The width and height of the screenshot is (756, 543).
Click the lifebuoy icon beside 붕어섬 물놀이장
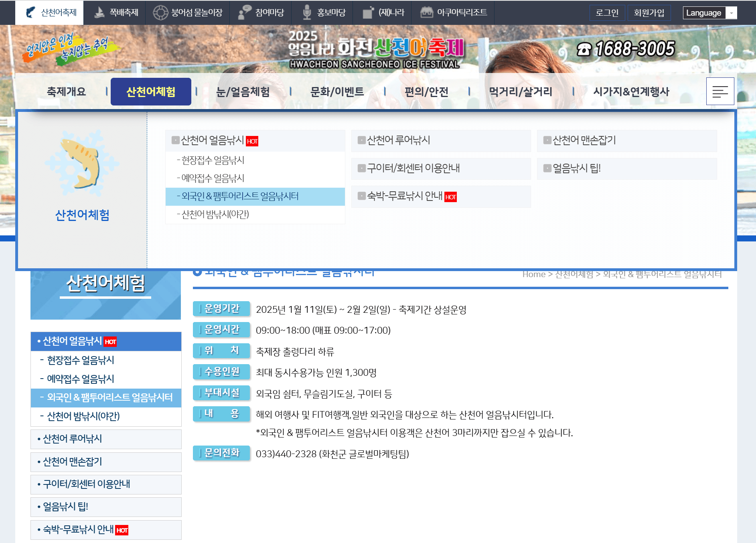(160, 12)
